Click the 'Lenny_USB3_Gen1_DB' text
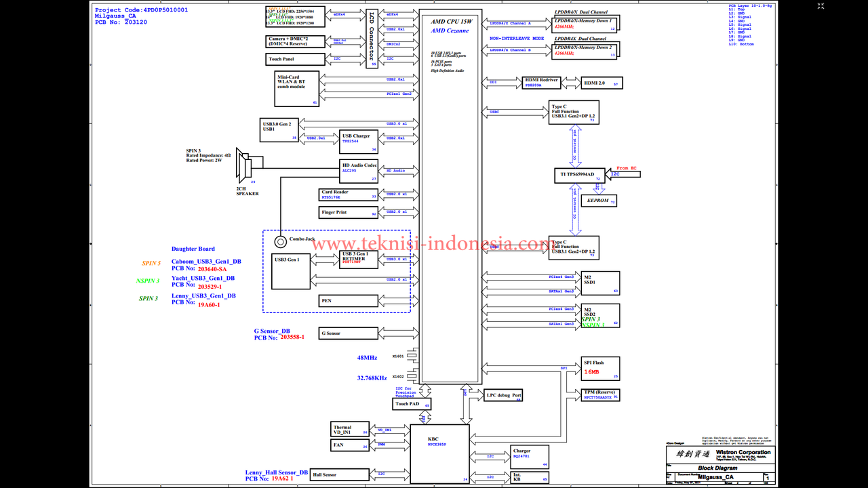The height and width of the screenshot is (488, 868). click(x=203, y=296)
